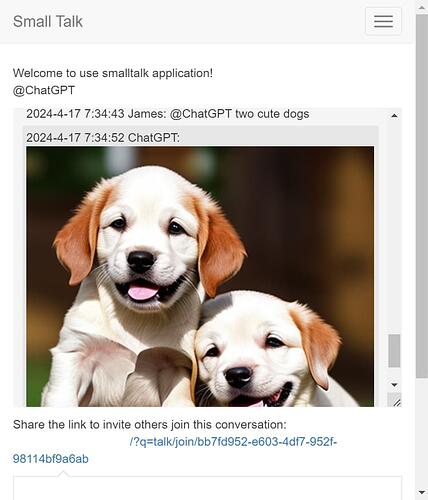
Task: Click the @ChatGPT mention under welcome text
Action: click(x=44, y=90)
